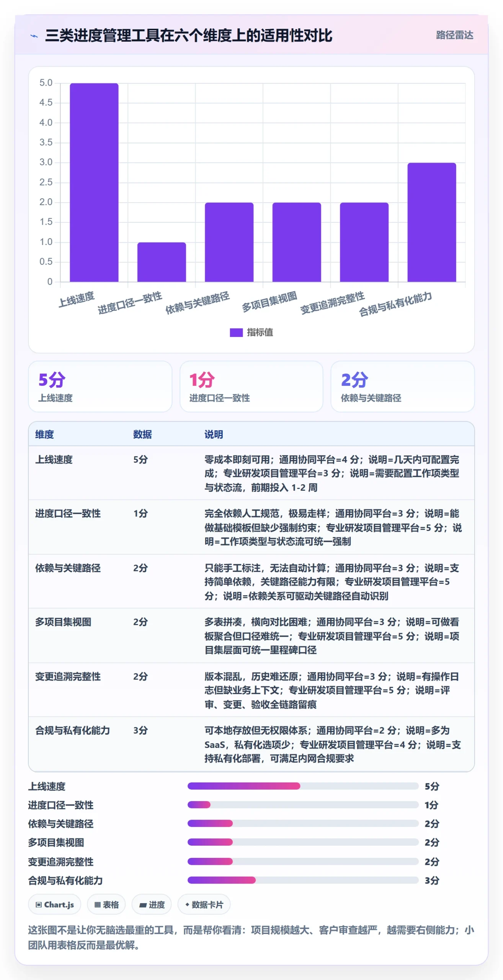Click the 多项目集视图 progress bar

(x=303, y=842)
